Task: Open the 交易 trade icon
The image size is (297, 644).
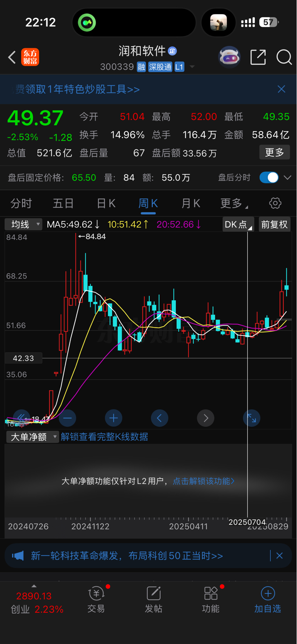Action: (96, 600)
